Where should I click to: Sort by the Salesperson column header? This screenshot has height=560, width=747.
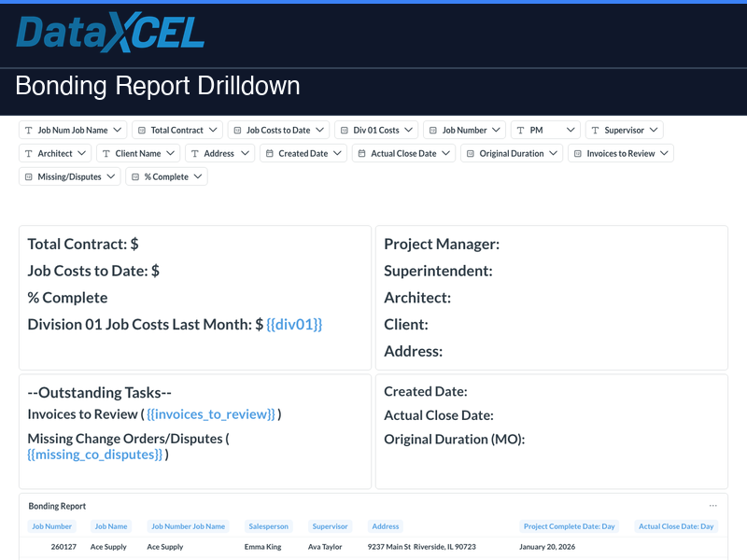pyautogui.click(x=267, y=526)
